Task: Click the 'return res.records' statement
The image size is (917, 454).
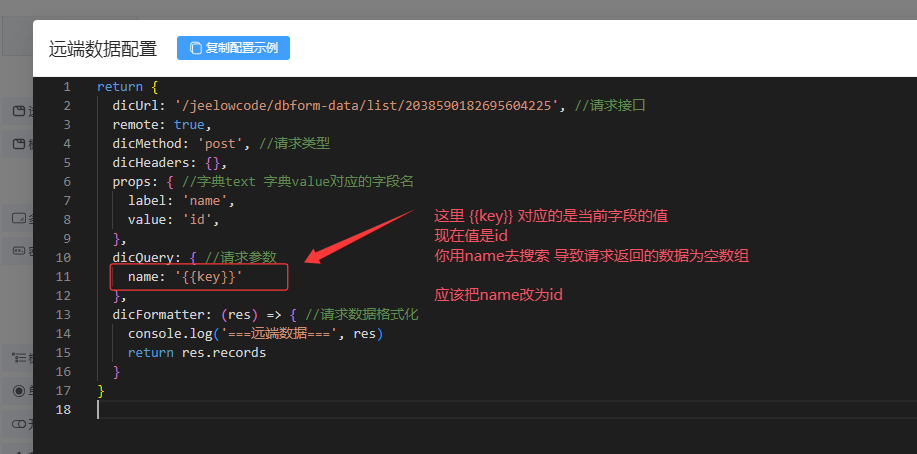Action: pyautogui.click(x=197, y=352)
